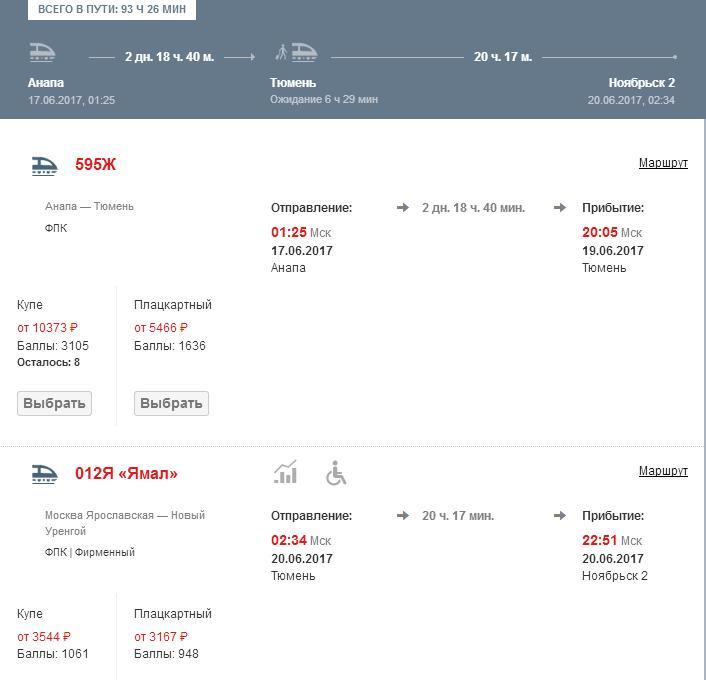Select train number 595Ж title
Screen dimensions: 706x680
click(x=96, y=165)
